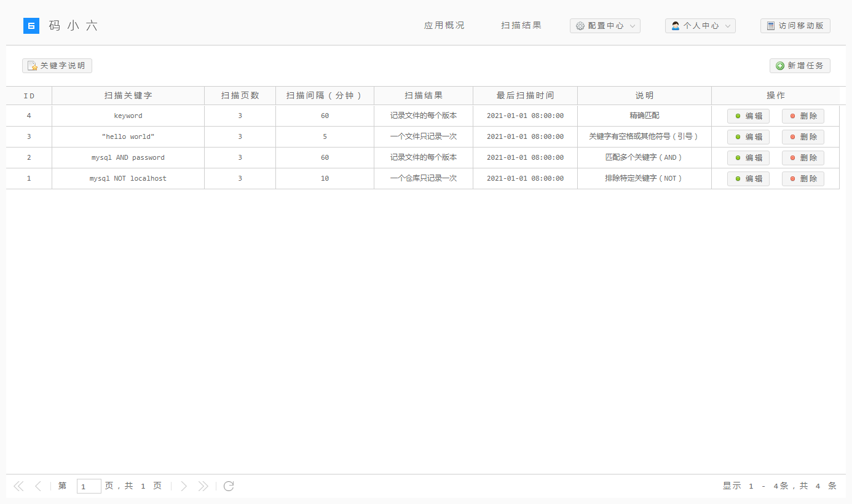852x504 pixels.
Task: Click the green plus icon in 新增任务
Action: (780, 66)
